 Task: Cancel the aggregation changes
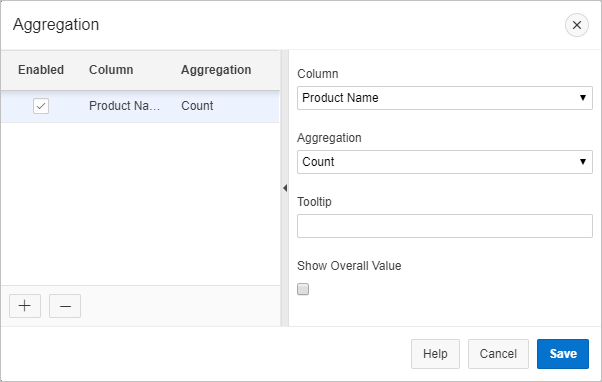pyautogui.click(x=498, y=354)
